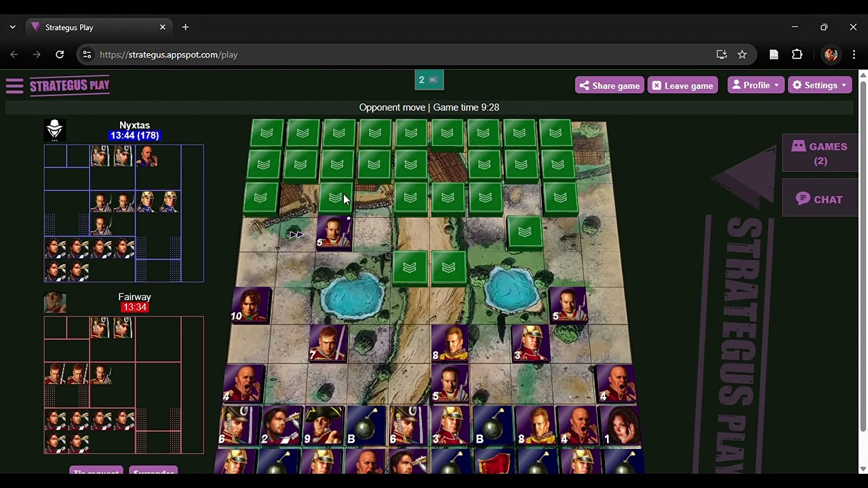Image resolution: width=868 pixels, height=488 pixels.
Task: Open the browser profile avatar
Action: pos(831,54)
